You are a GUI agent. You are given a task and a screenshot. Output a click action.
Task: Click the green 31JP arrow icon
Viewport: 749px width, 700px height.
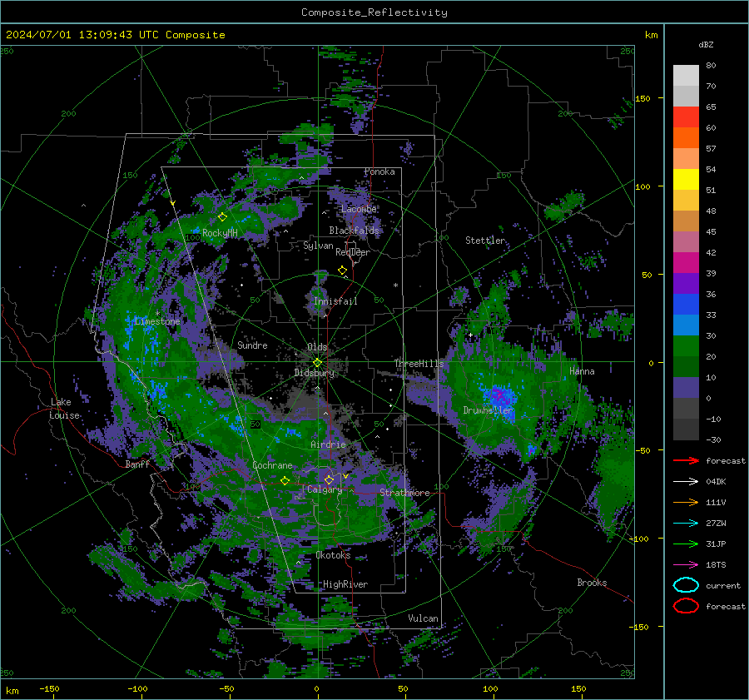point(686,544)
